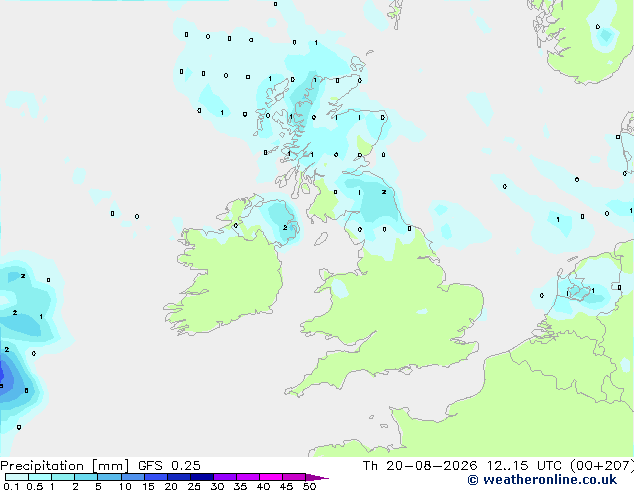Click the 25–30 mm dark navy swatch
Image resolution: width=634 pixels, height=490 pixels.
point(202,477)
